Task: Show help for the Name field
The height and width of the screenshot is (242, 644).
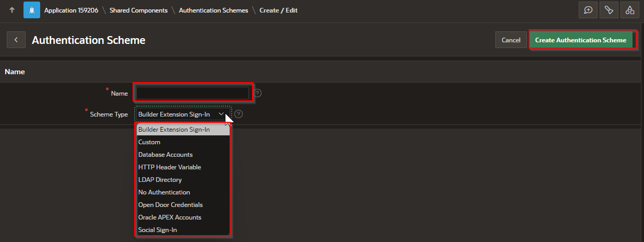Action: click(x=257, y=93)
